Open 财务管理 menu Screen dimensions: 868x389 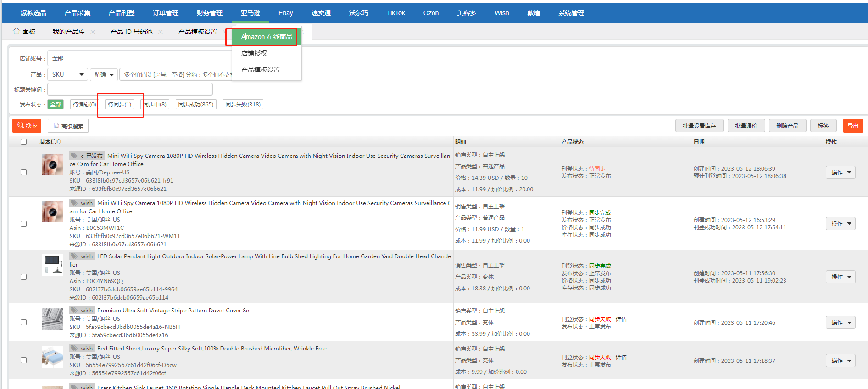pyautogui.click(x=210, y=13)
